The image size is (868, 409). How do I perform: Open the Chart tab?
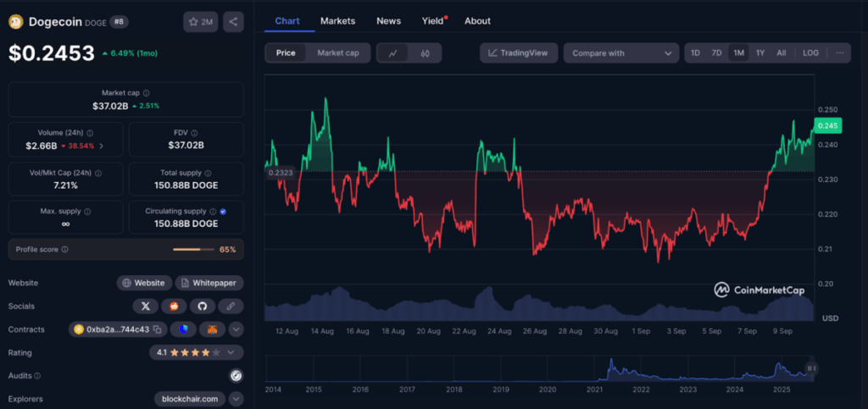(x=287, y=21)
